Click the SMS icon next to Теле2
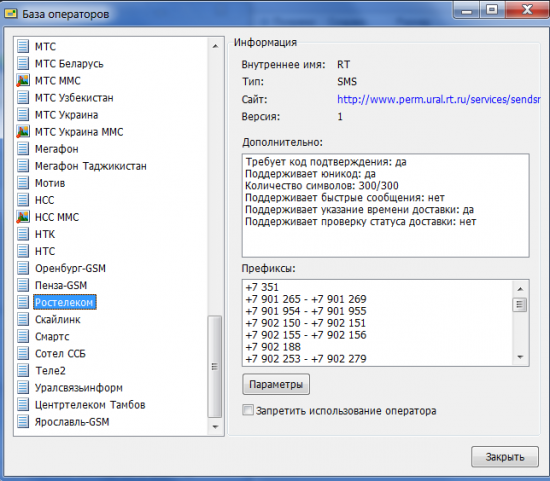This screenshot has width=550, height=481. 23,370
